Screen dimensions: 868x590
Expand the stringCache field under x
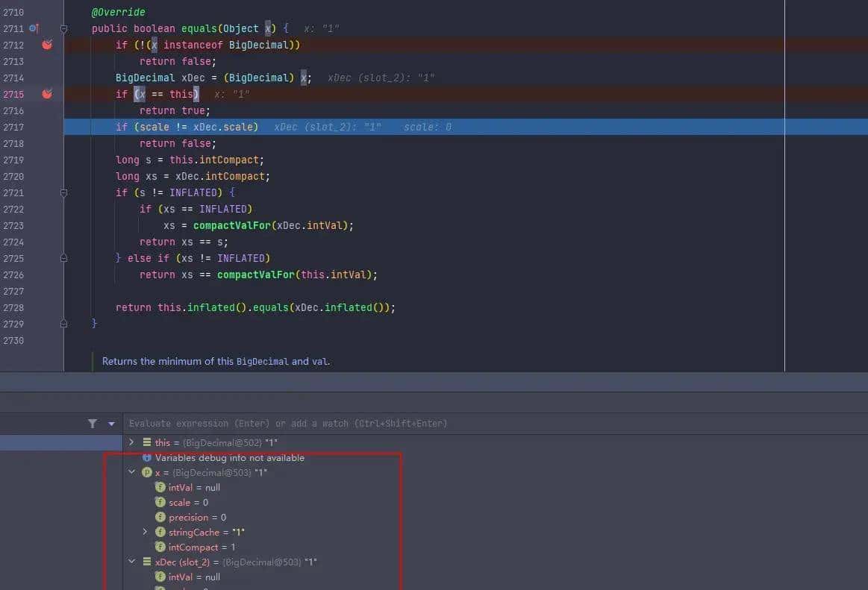tap(145, 532)
